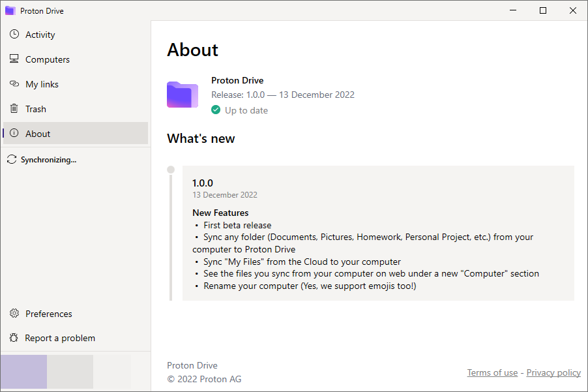Open the Terms of use link
588x392 pixels.
(492, 372)
